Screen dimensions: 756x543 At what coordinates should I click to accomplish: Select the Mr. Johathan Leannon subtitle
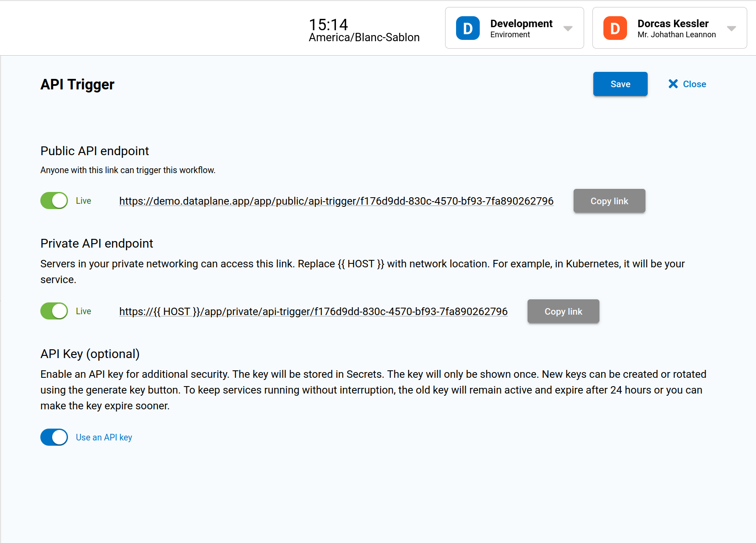click(x=677, y=35)
